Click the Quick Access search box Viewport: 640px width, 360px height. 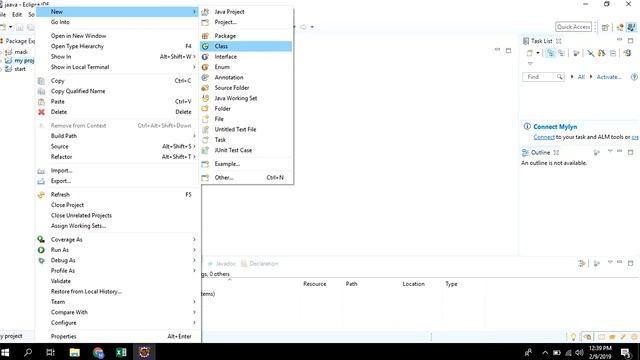[573, 27]
